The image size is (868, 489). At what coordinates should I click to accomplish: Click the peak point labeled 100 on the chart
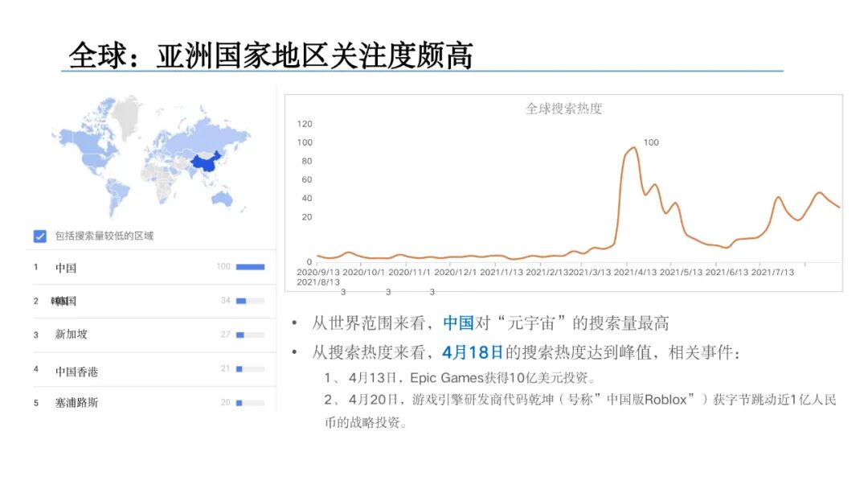click(649, 142)
